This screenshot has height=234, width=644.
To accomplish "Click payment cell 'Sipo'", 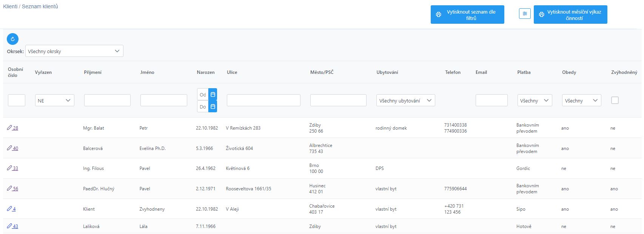I will point(521,209).
